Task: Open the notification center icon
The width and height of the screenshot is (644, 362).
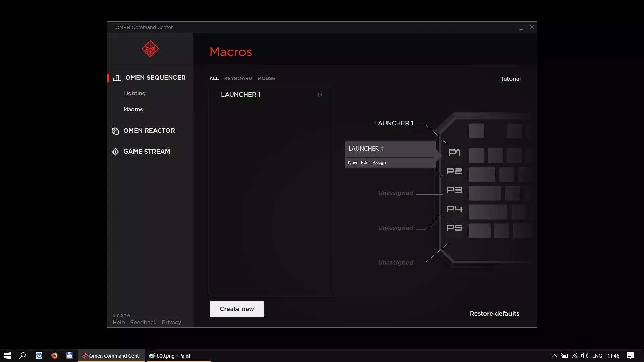Action: click(x=630, y=356)
